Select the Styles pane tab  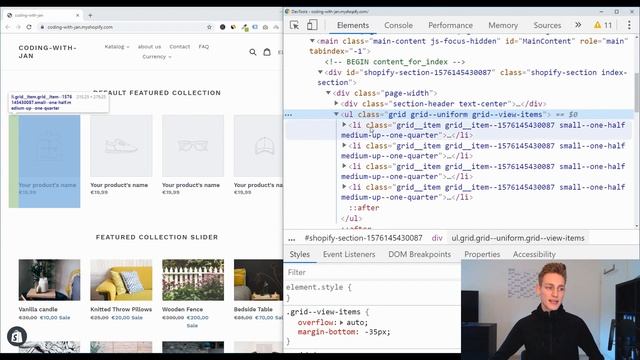300,254
